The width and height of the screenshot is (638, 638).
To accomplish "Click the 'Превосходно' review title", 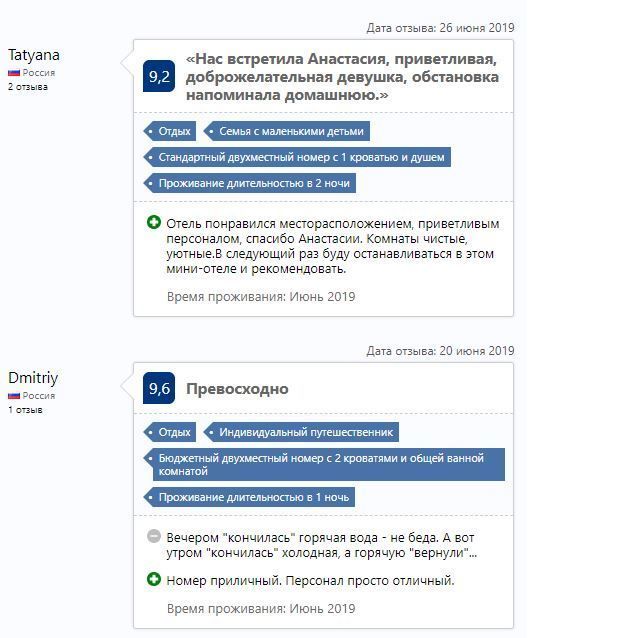I will 237,389.
